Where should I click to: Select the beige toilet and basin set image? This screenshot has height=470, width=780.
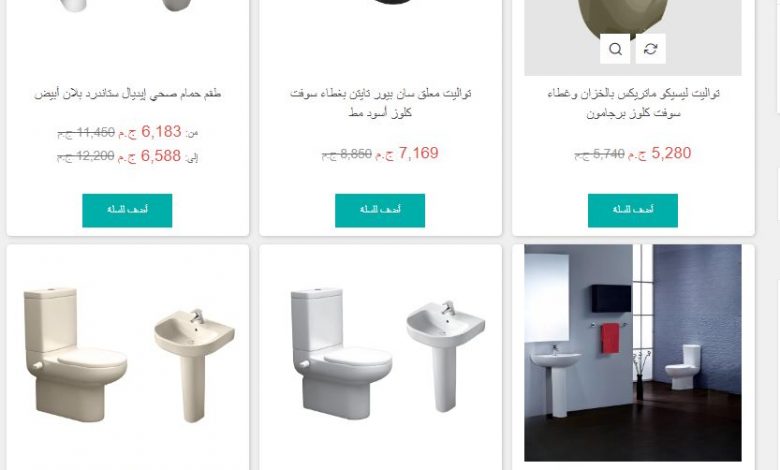129,354
